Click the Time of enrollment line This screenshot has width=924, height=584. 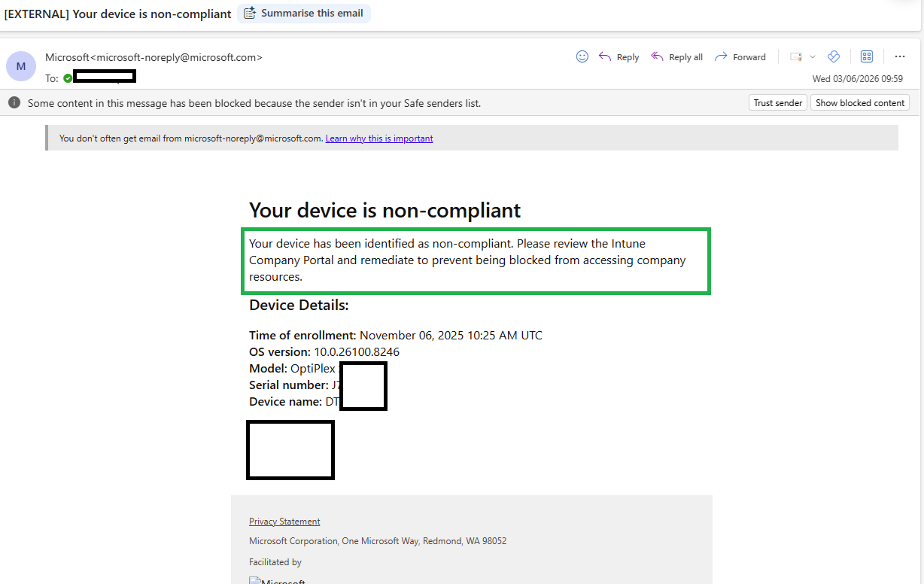(396, 336)
